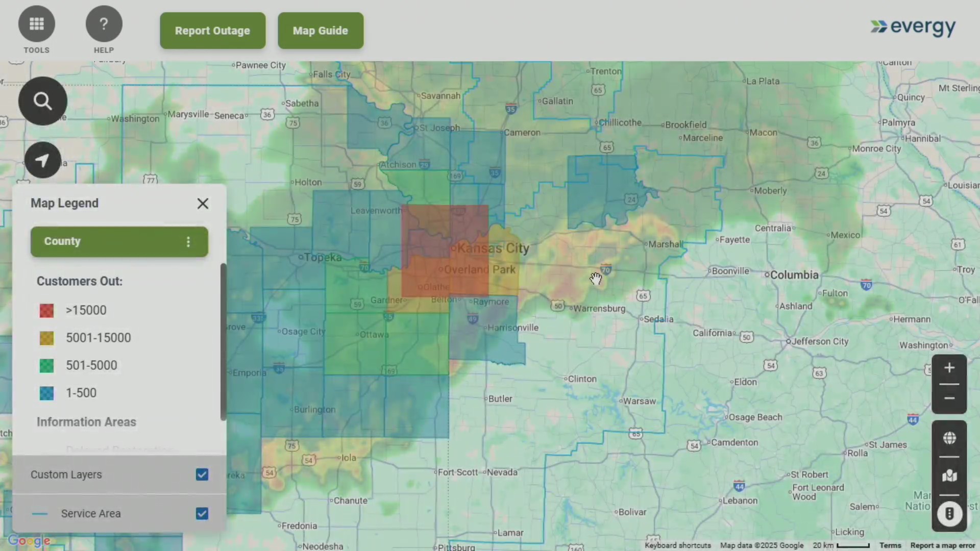Click the Topeka map label

coord(323,257)
